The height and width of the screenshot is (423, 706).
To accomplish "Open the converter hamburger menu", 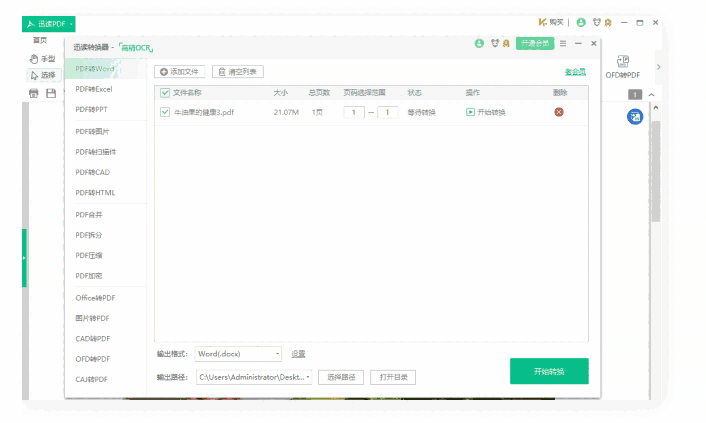I will (563, 43).
